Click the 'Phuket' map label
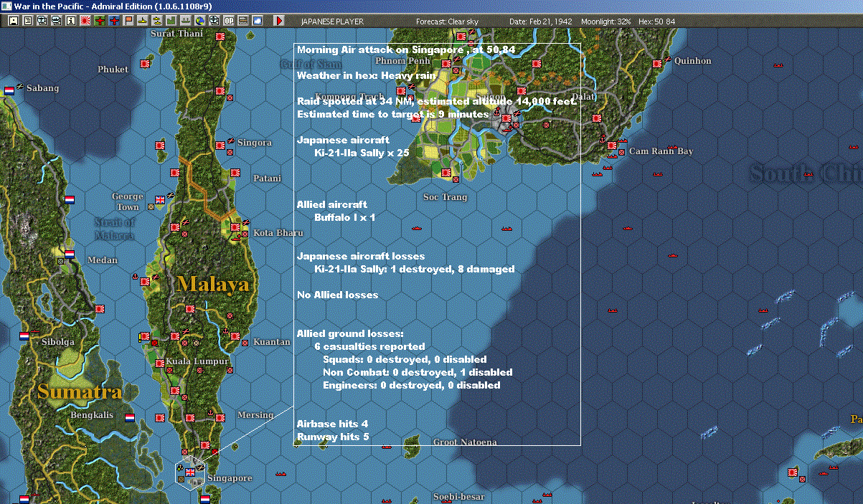 pos(113,70)
